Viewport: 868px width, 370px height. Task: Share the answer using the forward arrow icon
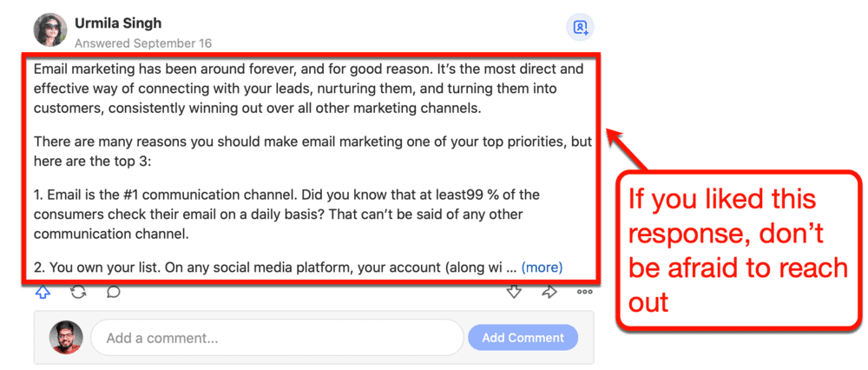549,292
